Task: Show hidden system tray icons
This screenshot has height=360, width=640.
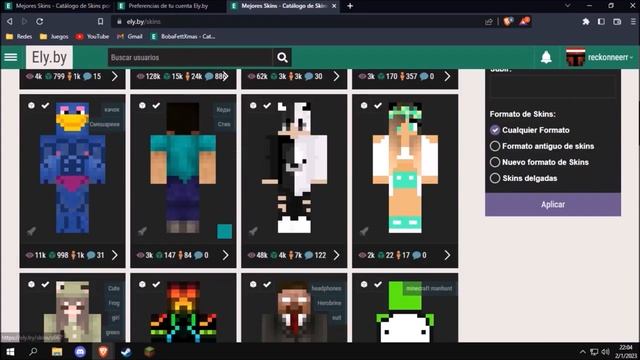Action: click(582, 352)
